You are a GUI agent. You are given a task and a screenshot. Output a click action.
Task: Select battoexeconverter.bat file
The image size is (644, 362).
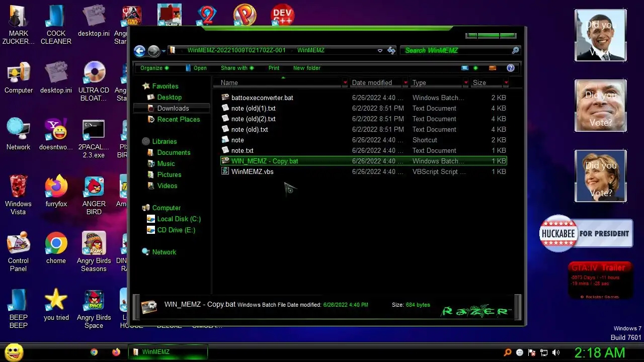[x=363, y=98]
